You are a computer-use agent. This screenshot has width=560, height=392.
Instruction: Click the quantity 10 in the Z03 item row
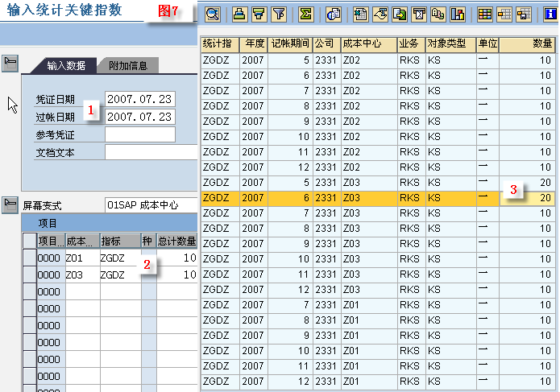tap(176, 275)
